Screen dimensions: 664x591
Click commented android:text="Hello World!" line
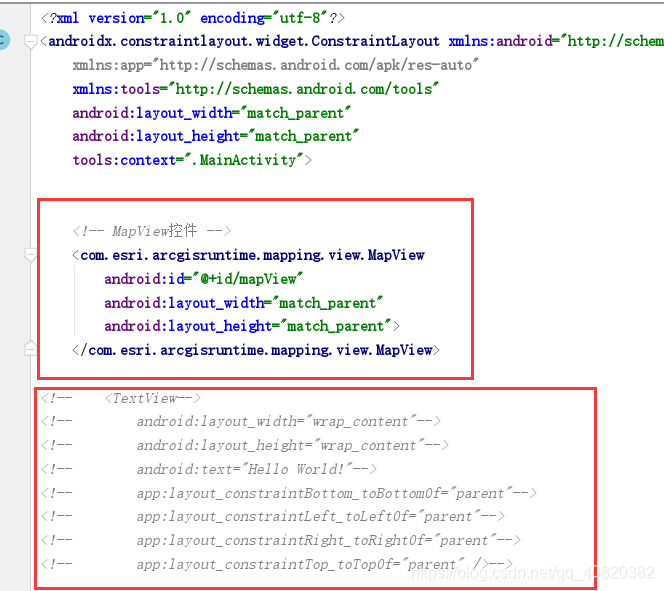click(208, 469)
